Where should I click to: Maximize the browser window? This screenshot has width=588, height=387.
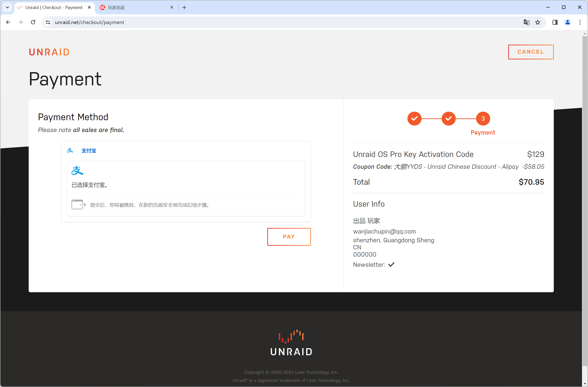click(x=563, y=7)
